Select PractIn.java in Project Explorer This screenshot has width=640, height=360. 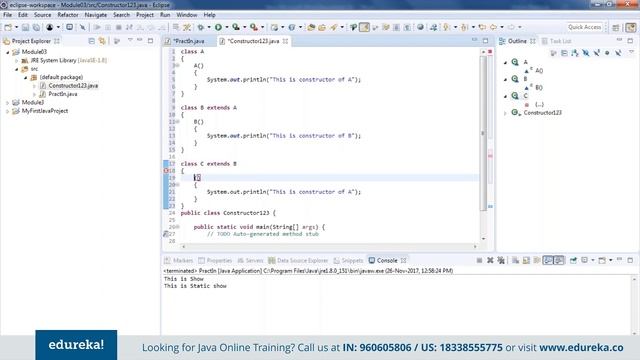pos(63,94)
